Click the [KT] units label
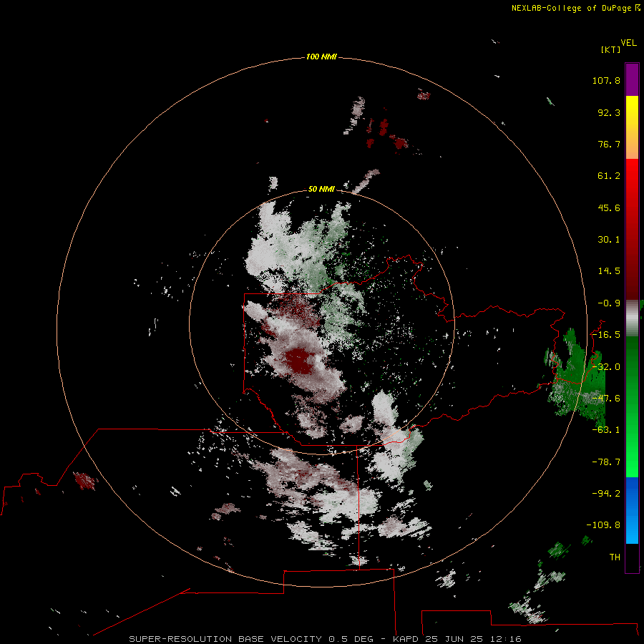Screen dimensions: 644x644 pyautogui.click(x=611, y=49)
